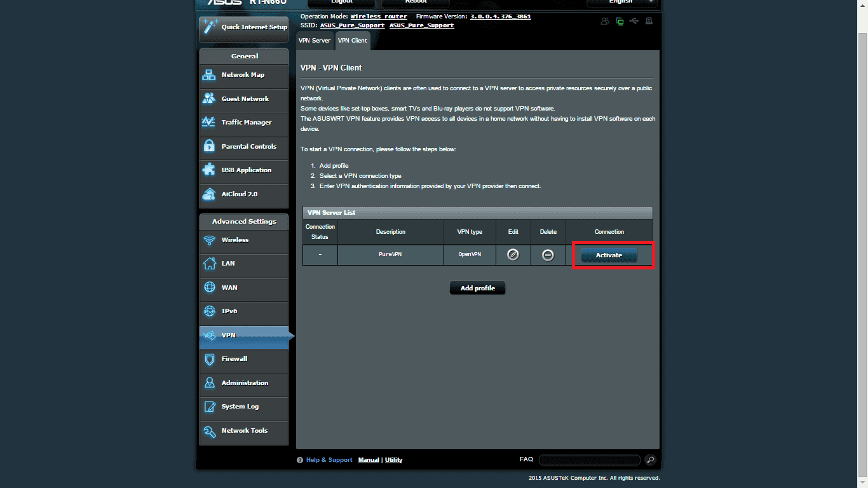This screenshot has width=868, height=488.
Task: Open Network Map in sidebar
Action: click(x=243, y=75)
